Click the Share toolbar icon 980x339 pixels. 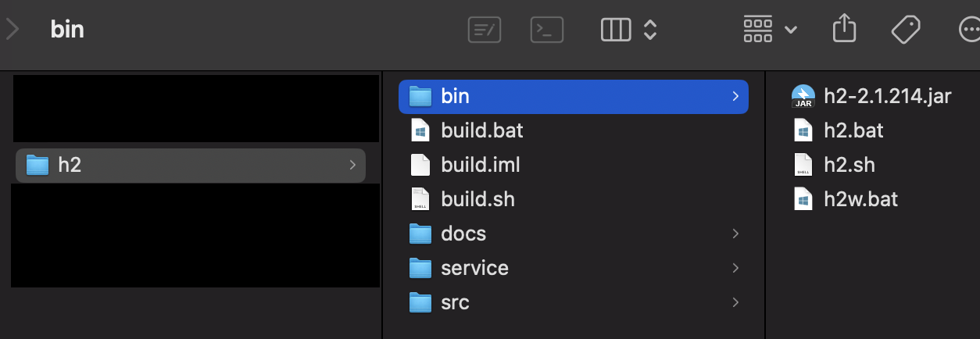(844, 30)
